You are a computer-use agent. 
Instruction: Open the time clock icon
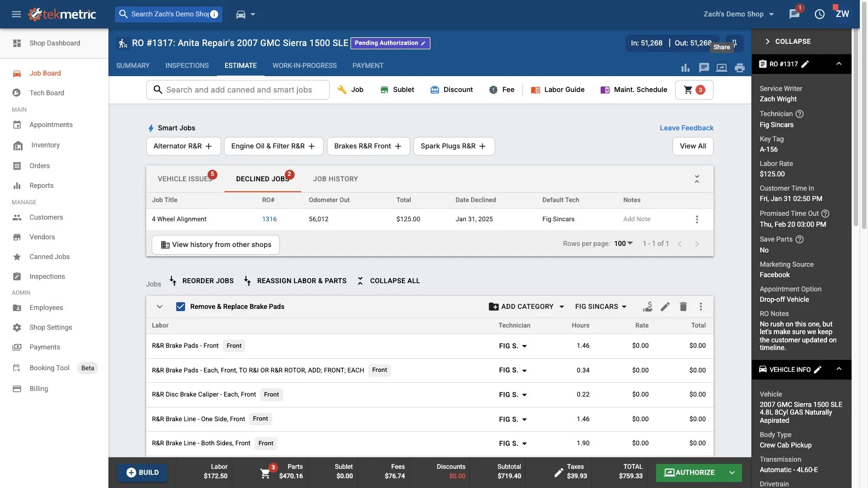click(x=819, y=14)
